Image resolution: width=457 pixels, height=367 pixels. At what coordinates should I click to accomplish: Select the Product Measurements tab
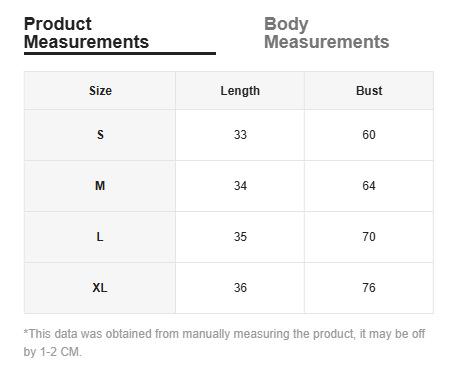[x=86, y=33]
